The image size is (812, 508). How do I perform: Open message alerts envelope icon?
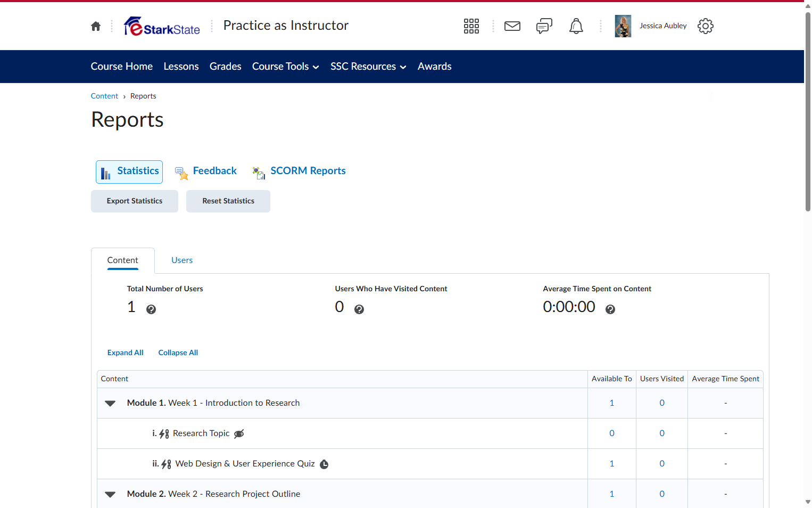pos(512,26)
